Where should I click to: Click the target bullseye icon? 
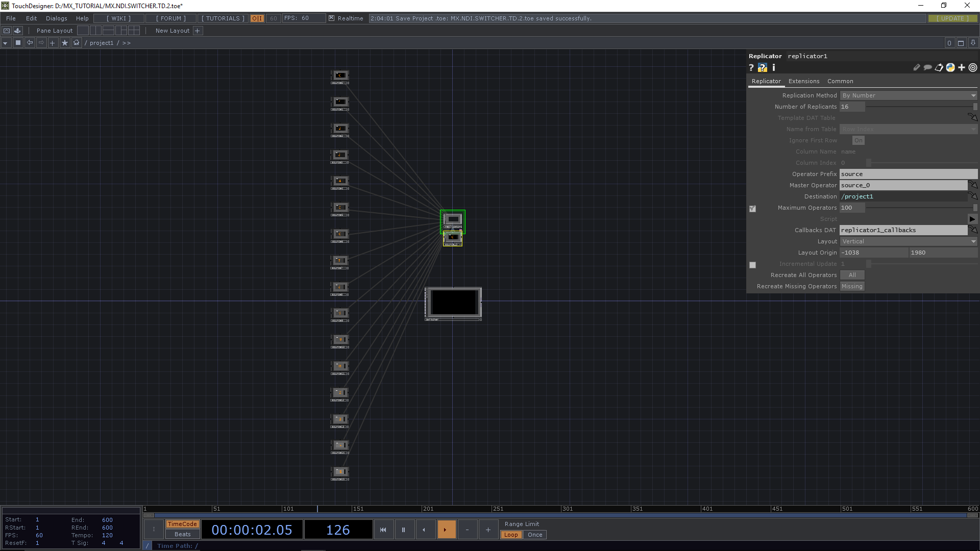tap(973, 67)
